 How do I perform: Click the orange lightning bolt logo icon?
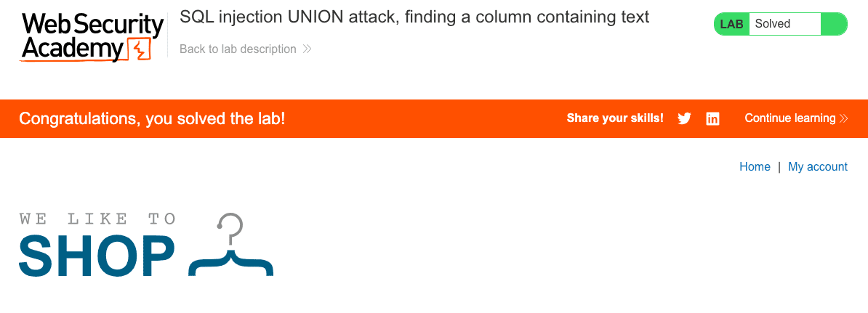point(138,50)
